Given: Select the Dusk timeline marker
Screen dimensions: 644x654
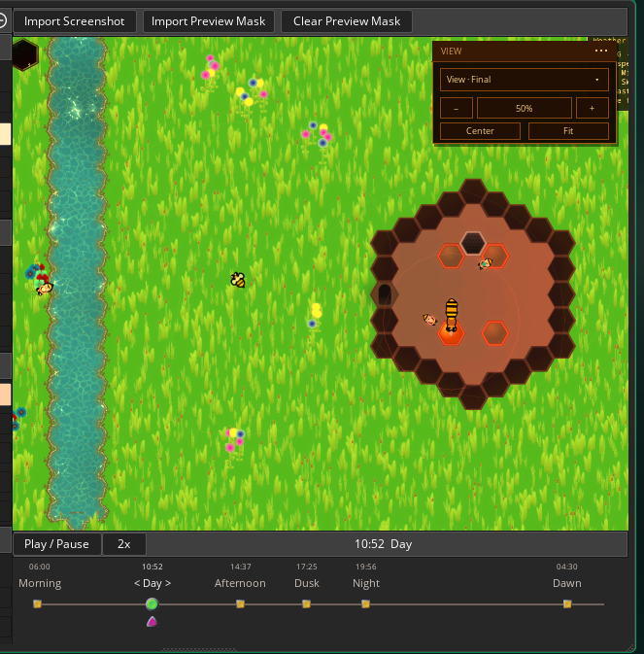Looking at the screenshot, I should click(x=306, y=603).
